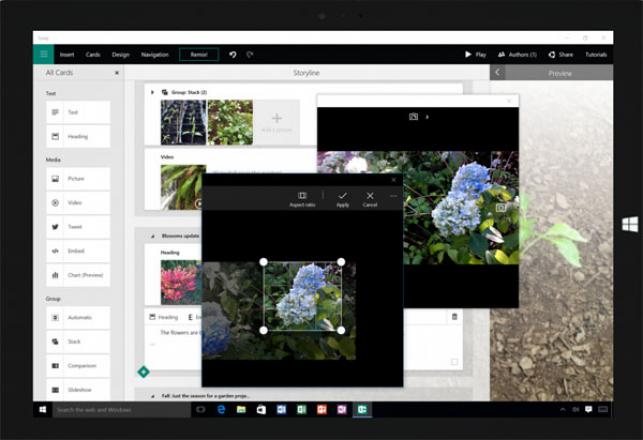Undo the last action
Screen dimensions: 643x440
[233, 55]
